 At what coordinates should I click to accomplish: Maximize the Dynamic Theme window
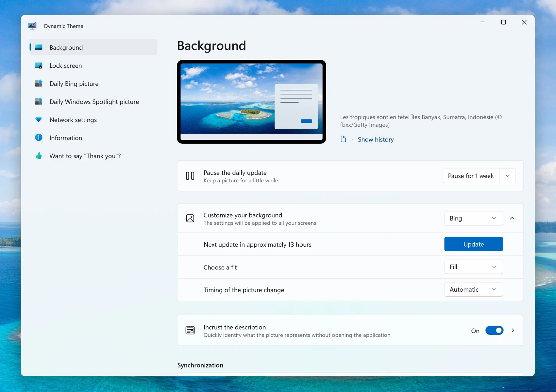[x=503, y=22]
